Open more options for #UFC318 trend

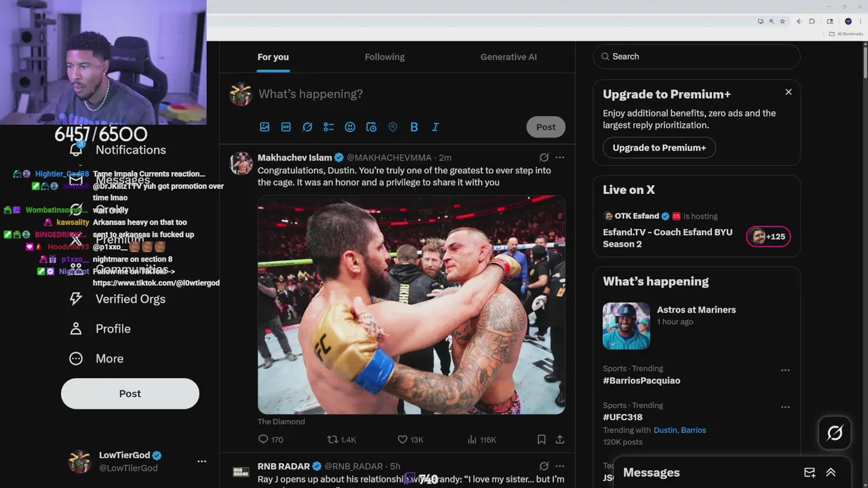785,407
